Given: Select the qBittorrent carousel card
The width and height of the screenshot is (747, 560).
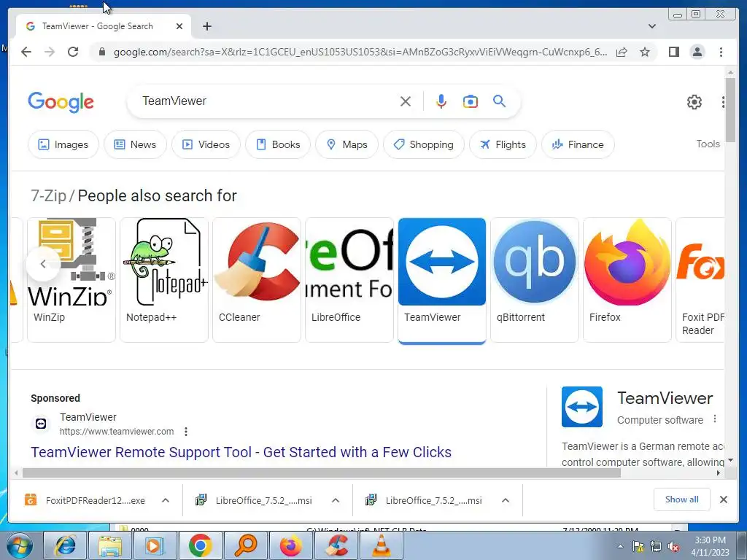Looking at the screenshot, I should coord(535,280).
